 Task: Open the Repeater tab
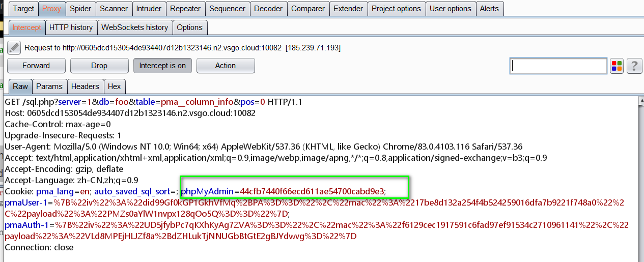coord(185,9)
